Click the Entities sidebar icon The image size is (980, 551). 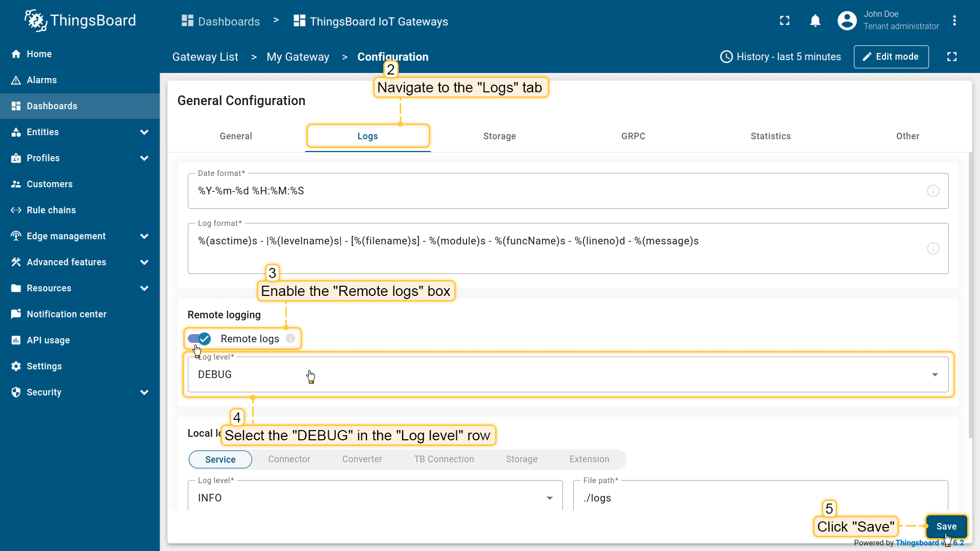(x=16, y=132)
